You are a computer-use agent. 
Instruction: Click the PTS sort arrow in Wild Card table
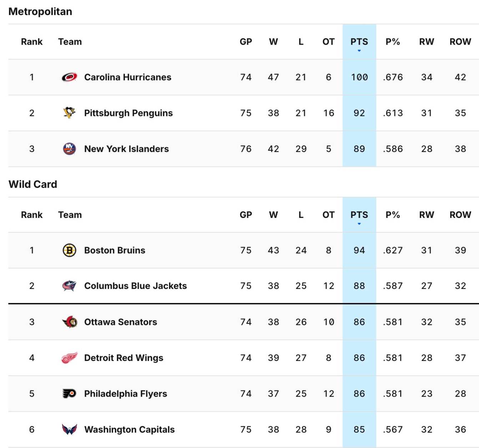(359, 224)
